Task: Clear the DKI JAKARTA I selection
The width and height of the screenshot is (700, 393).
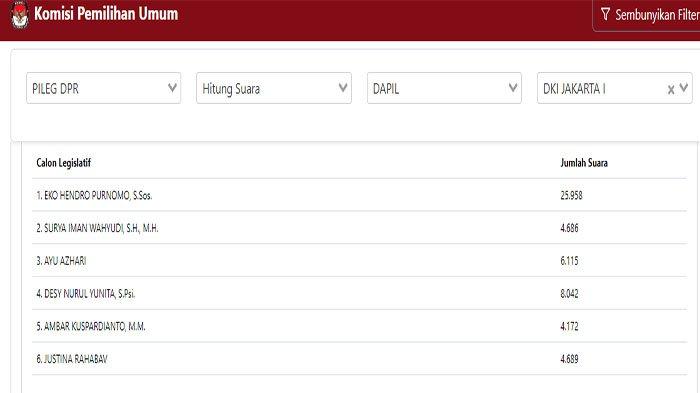Action: [671, 89]
